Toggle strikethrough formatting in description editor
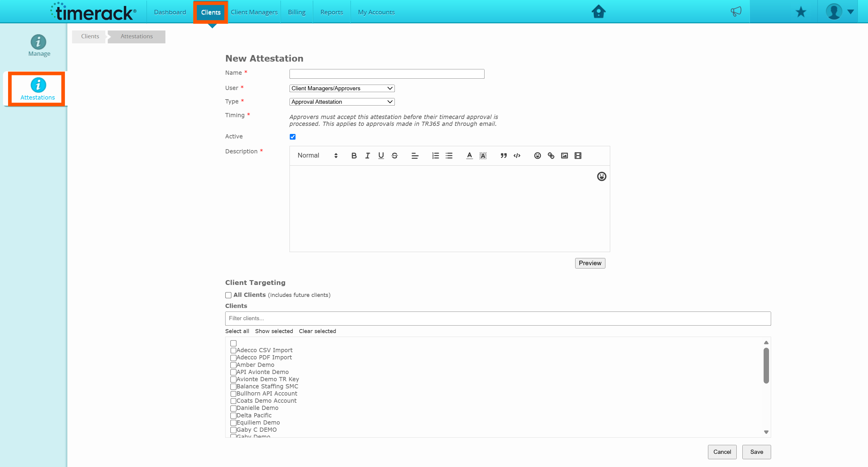Image resolution: width=868 pixels, height=467 pixels. pyautogui.click(x=395, y=155)
